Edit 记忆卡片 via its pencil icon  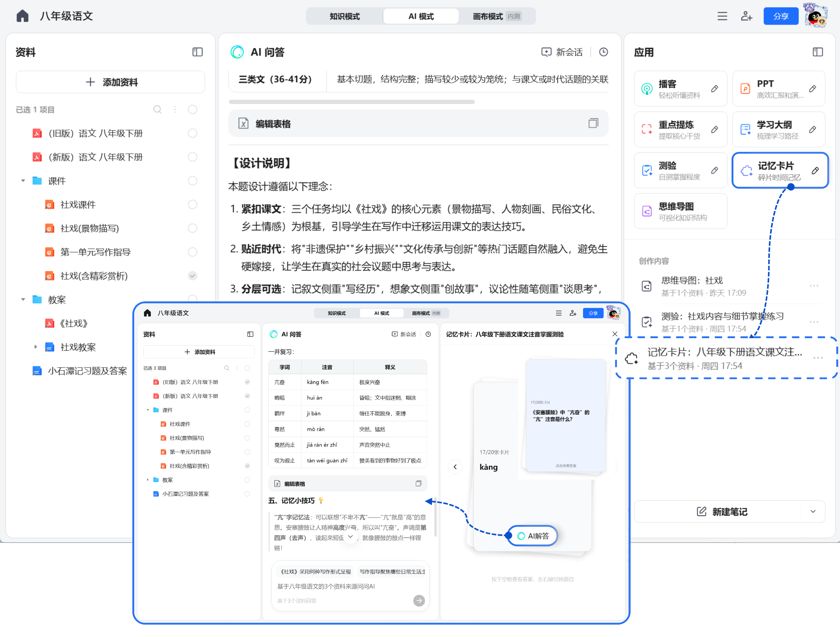pyautogui.click(x=816, y=171)
